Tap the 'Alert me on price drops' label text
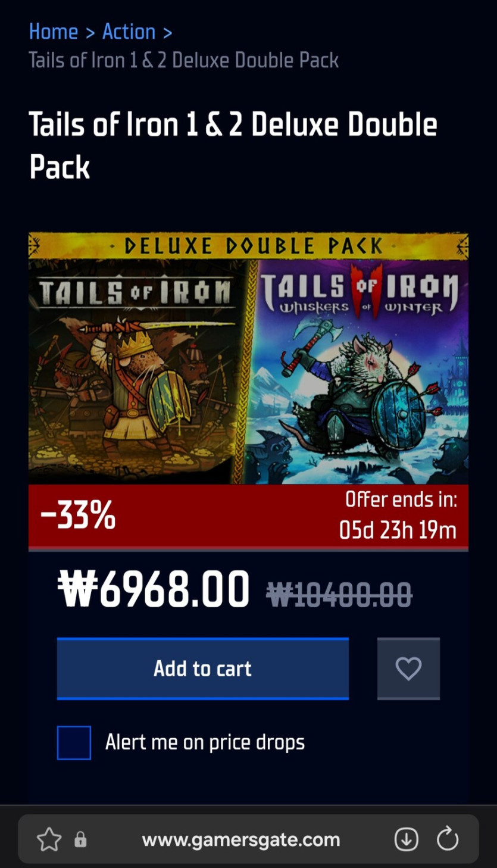Image resolution: width=497 pixels, height=868 pixels. pyautogui.click(x=205, y=742)
